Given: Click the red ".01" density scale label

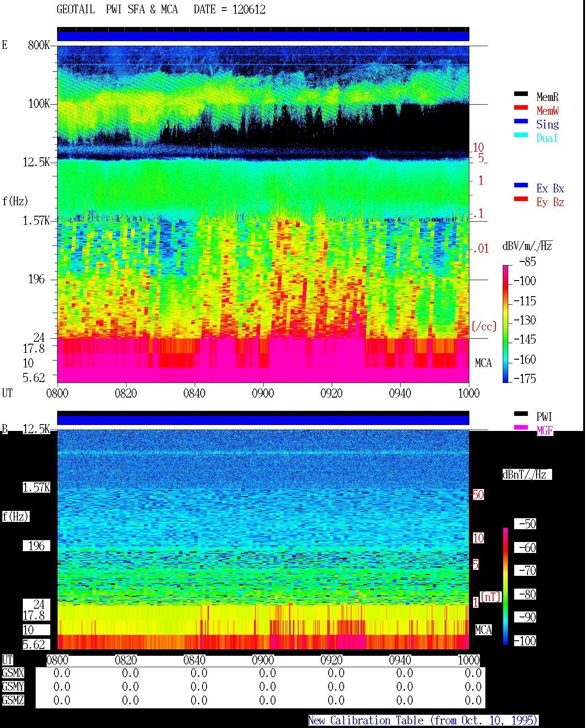Looking at the screenshot, I should pos(481,249).
